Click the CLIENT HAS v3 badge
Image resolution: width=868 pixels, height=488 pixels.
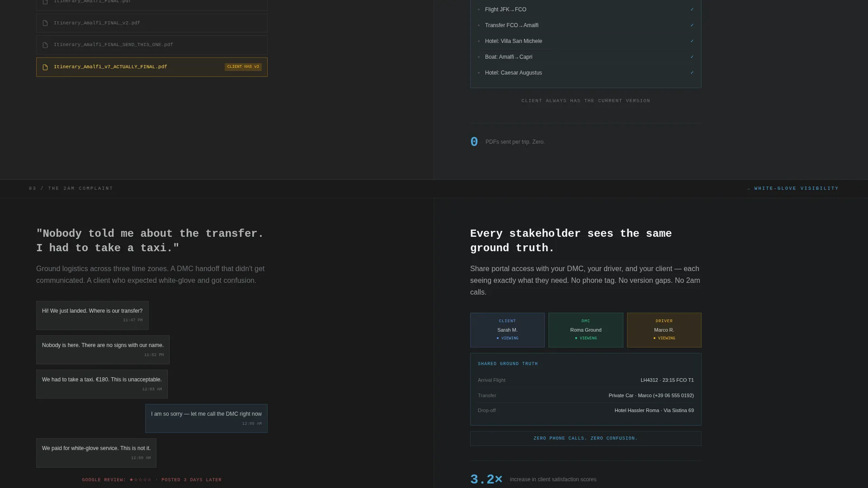coord(243,67)
